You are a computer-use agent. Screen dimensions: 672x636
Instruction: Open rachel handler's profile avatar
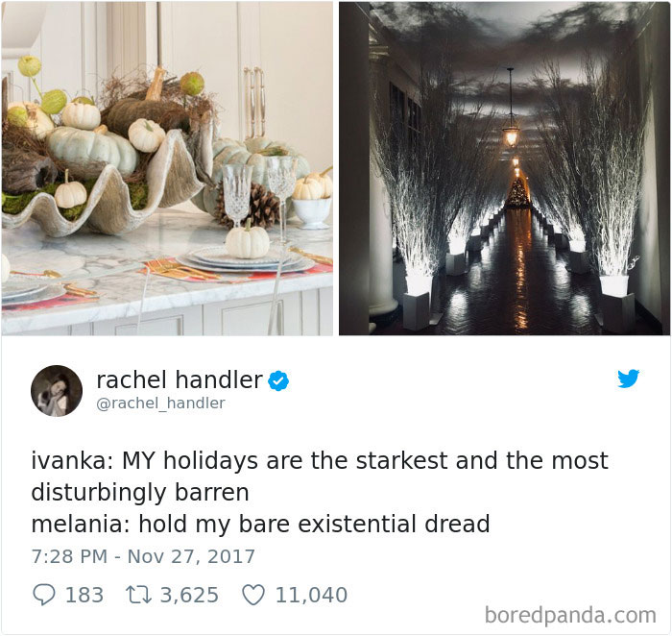(57, 391)
